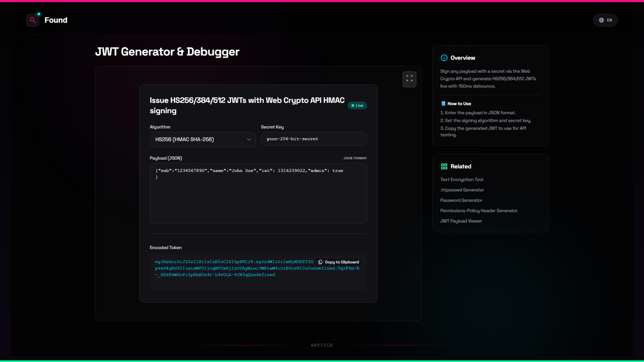Image resolution: width=644 pixels, height=362 pixels.
Task: Click the Overview info icon
Action: click(x=444, y=58)
